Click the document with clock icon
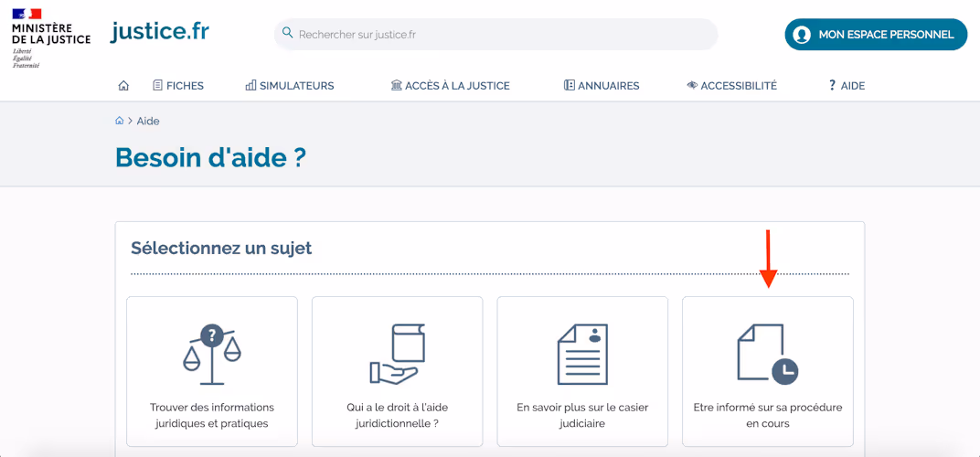Screen dimensions: 980x457 (768, 354)
